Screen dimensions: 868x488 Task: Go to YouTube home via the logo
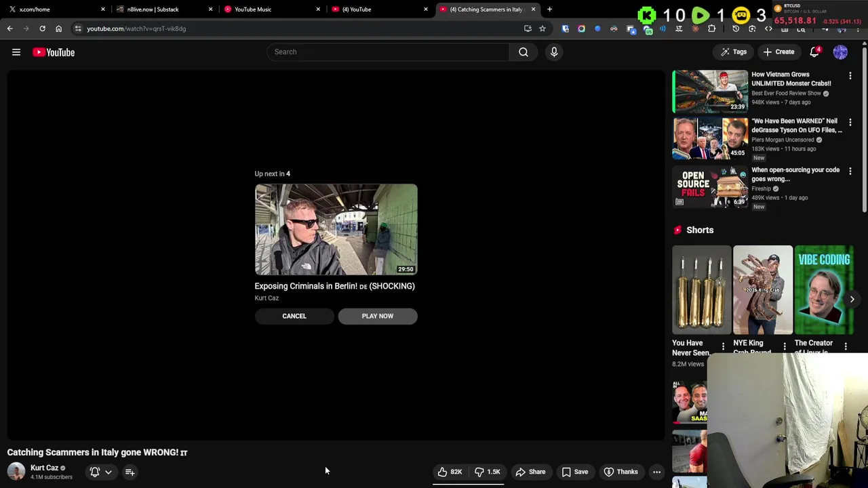[x=54, y=52]
